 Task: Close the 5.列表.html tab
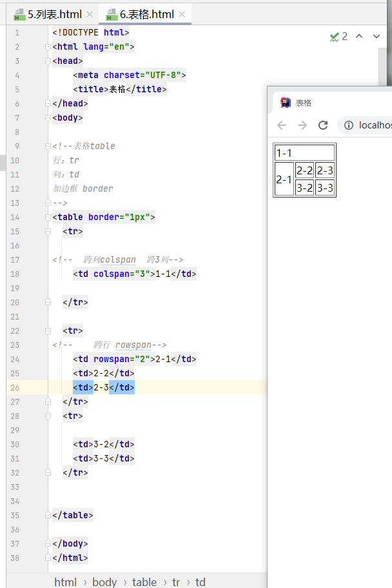click(90, 15)
